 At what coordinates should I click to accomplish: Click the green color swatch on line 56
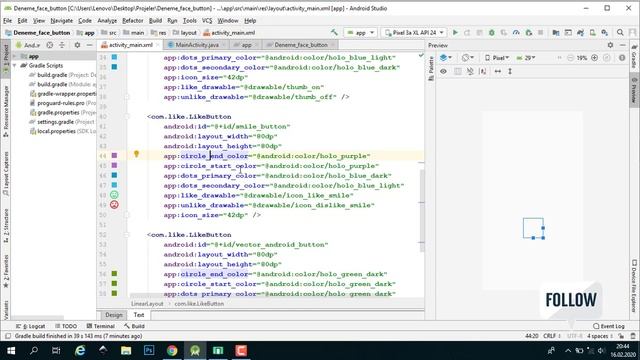114,273
